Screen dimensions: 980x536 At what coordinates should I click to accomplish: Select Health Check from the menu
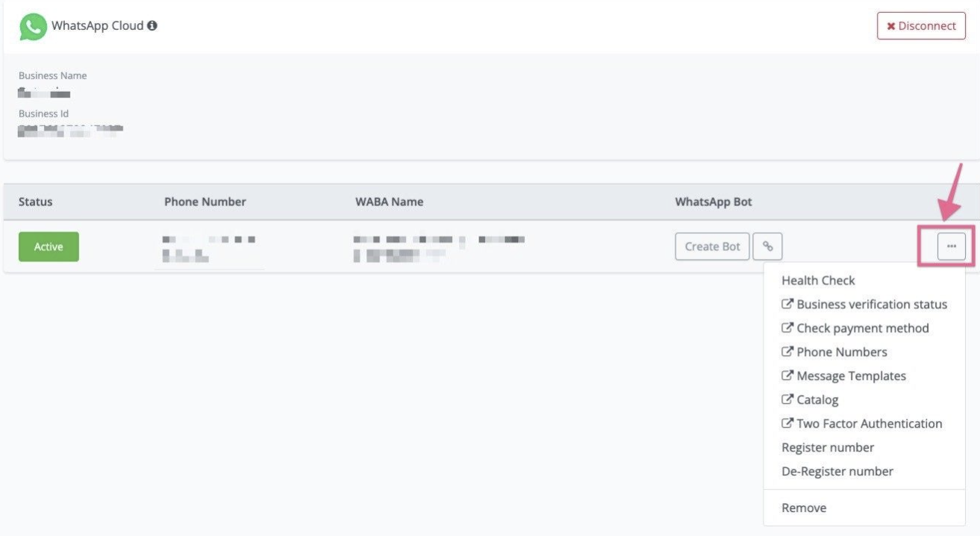[x=818, y=281]
